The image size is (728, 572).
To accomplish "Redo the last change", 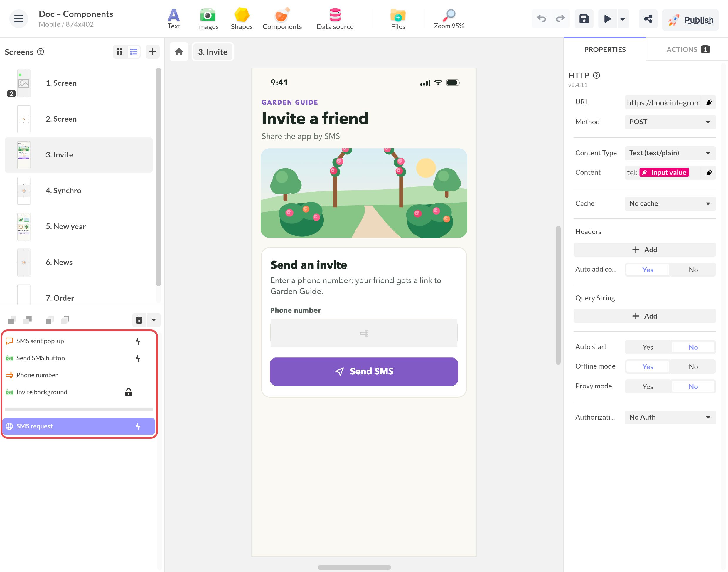I will pyautogui.click(x=560, y=19).
